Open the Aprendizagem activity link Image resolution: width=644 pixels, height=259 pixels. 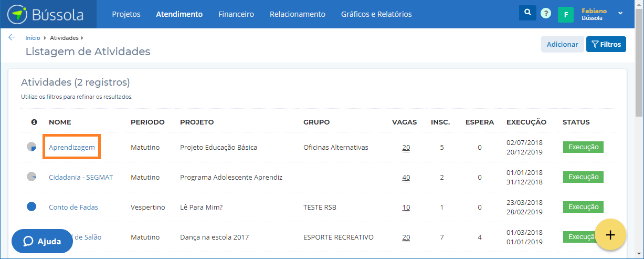(72, 147)
